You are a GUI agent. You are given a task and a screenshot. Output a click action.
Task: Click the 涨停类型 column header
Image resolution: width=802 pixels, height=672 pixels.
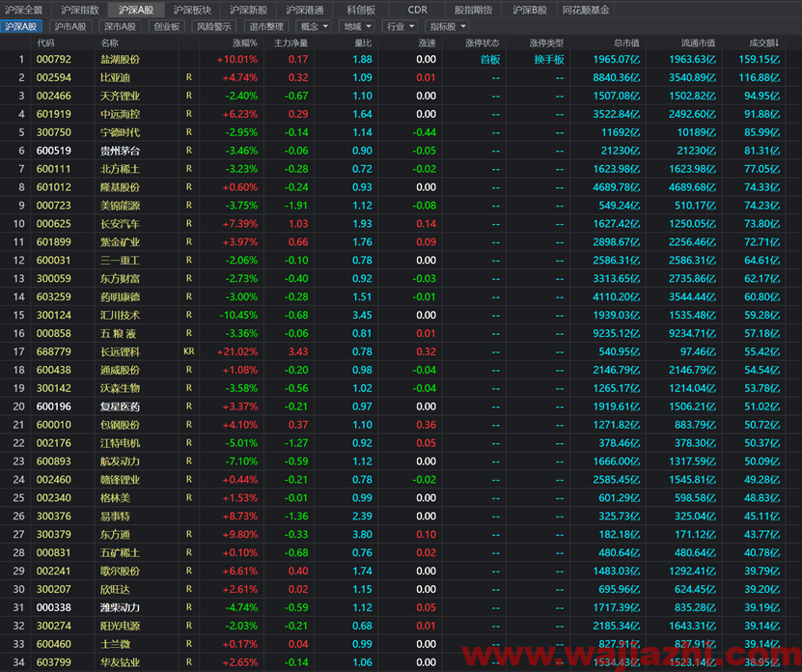(x=546, y=43)
